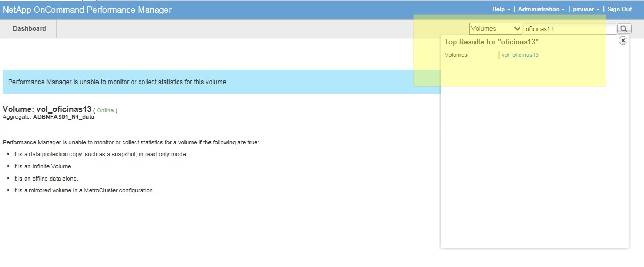Screen dimensions: 644x267
Task: Select aggregate name ADBNFAS01_N1_data
Action: point(63,117)
